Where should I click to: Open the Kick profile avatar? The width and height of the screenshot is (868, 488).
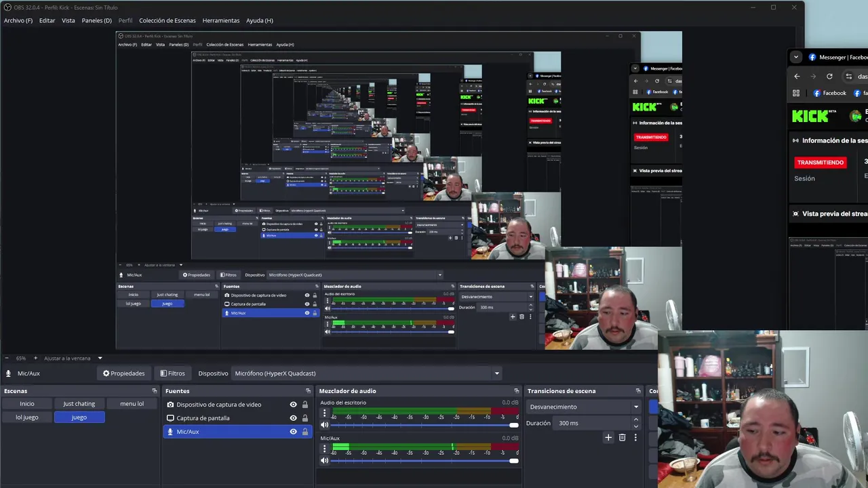click(x=856, y=116)
